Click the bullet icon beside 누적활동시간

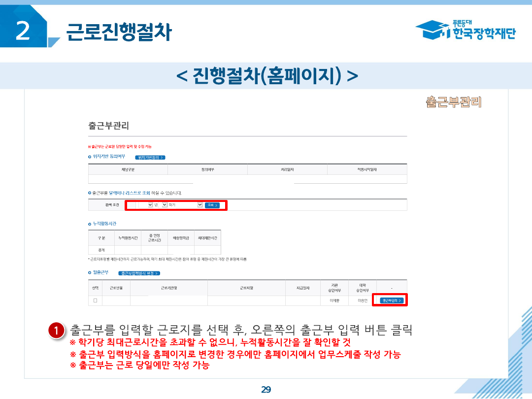90,224
